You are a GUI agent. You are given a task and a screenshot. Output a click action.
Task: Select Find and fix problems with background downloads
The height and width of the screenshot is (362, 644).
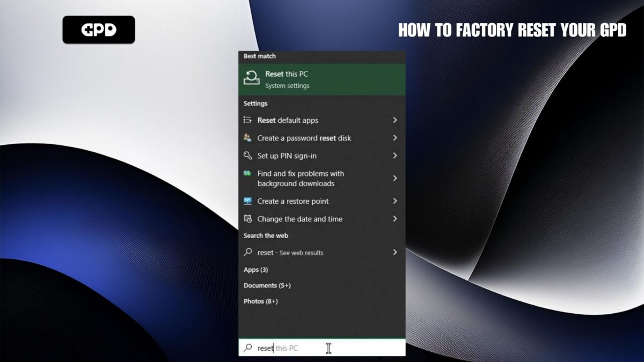coord(301,179)
